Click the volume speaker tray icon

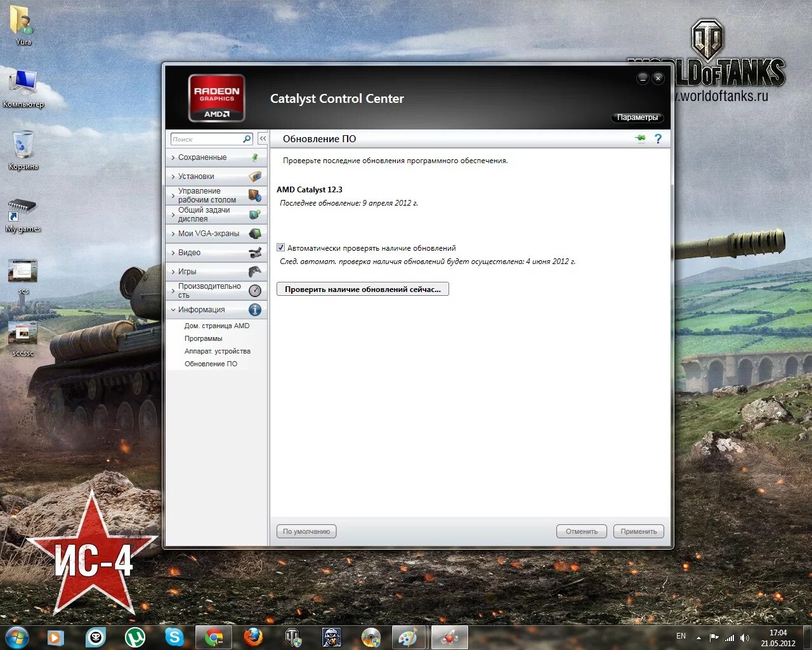[x=745, y=637]
